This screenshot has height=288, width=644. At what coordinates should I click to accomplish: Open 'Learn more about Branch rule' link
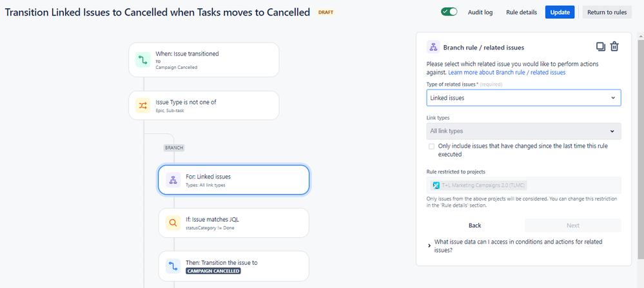[507, 72]
